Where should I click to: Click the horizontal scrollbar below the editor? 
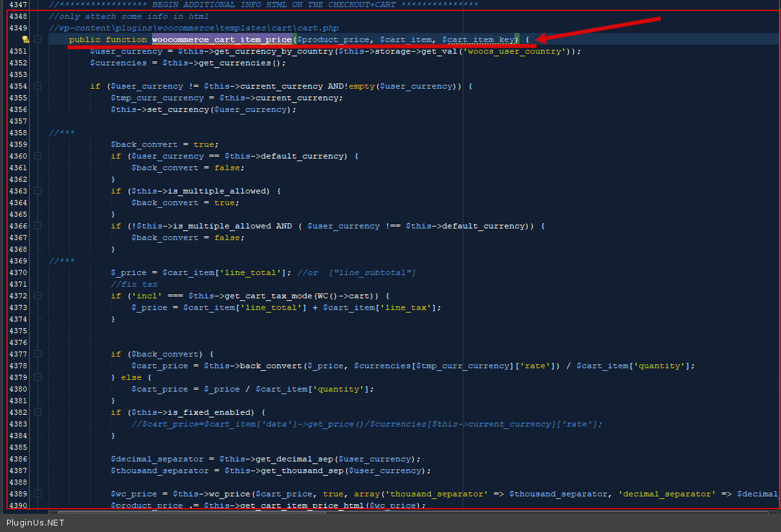tap(194, 512)
